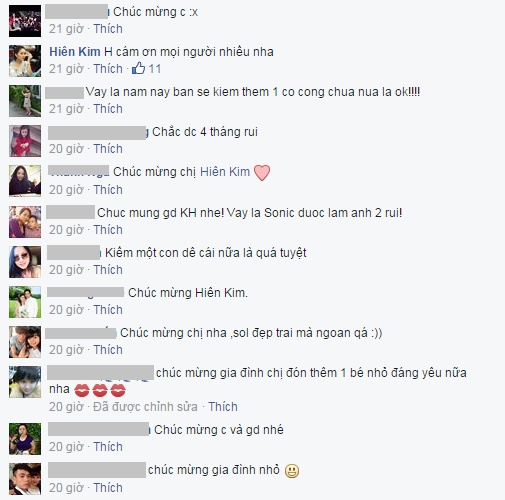
Task: Like the 'sol đẹp trai mà ngoan' comment
Action: (108, 350)
